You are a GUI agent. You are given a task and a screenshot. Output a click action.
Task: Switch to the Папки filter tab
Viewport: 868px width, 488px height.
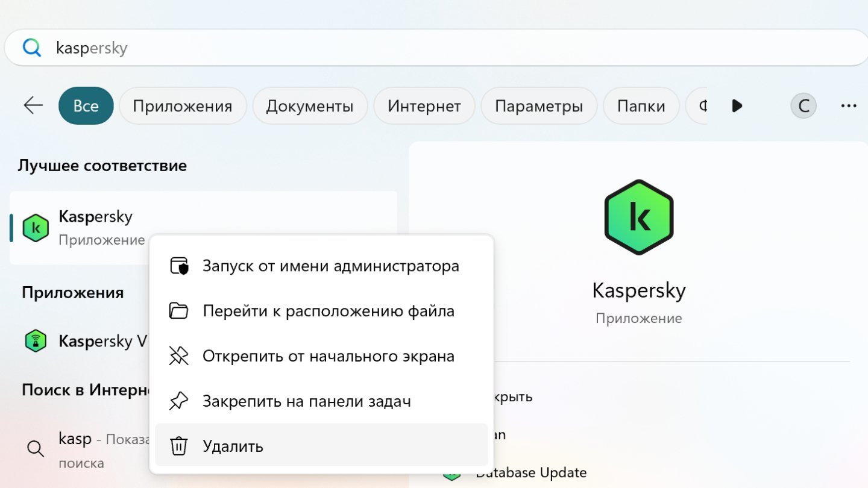click(641, 106)
